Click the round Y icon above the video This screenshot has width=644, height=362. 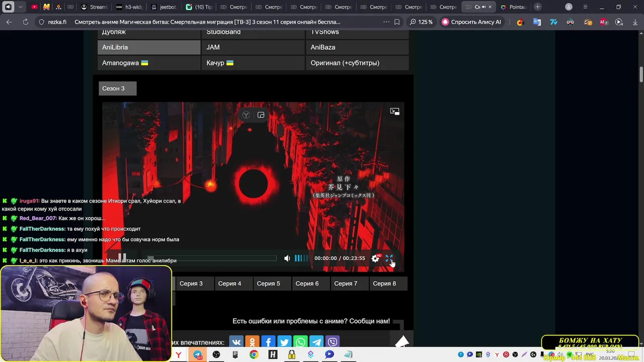246,115
